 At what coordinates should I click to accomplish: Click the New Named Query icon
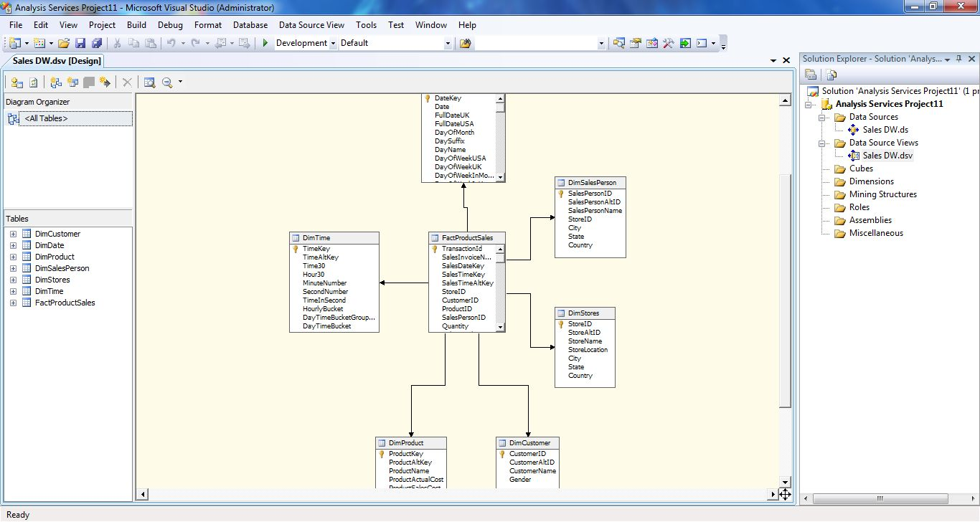pos(72,82)
